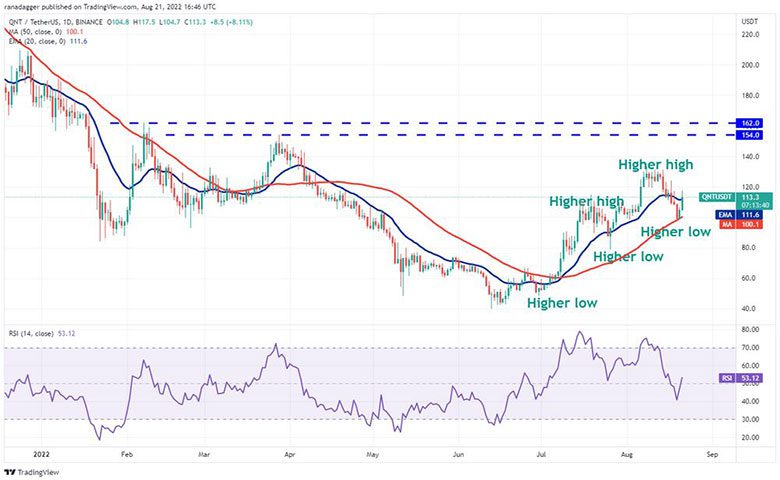The image size is (780, 480).
Task: Click the 2022 year label on time axis
Action: 41,455
